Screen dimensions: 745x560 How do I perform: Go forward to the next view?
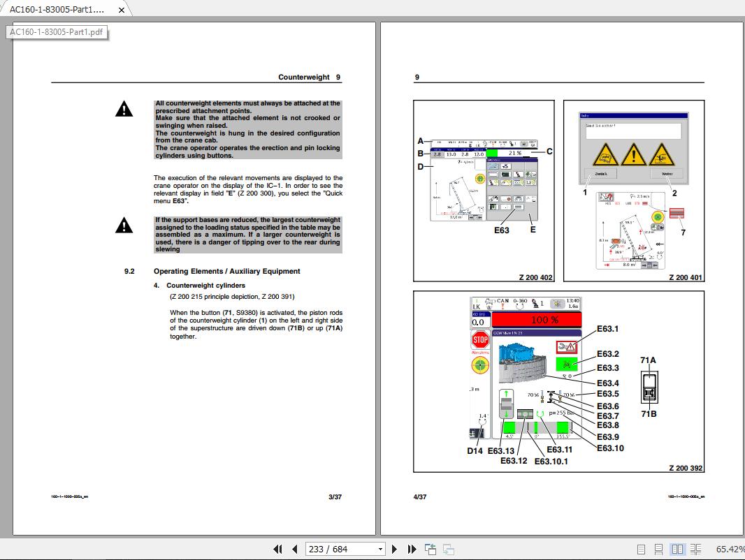point(448,549)
